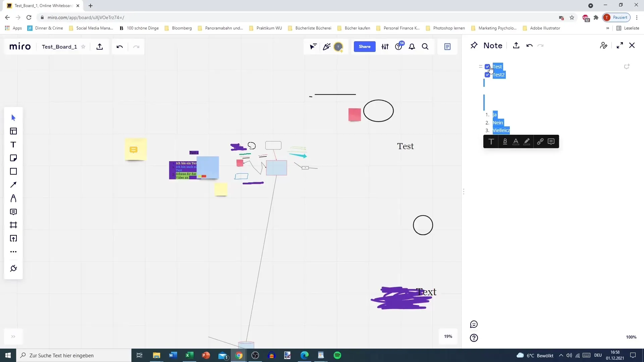The width and height of the screenshot is (644, 362).
Task: Select the Comment tool in left toolbar
Action: (x=13, y=212)
